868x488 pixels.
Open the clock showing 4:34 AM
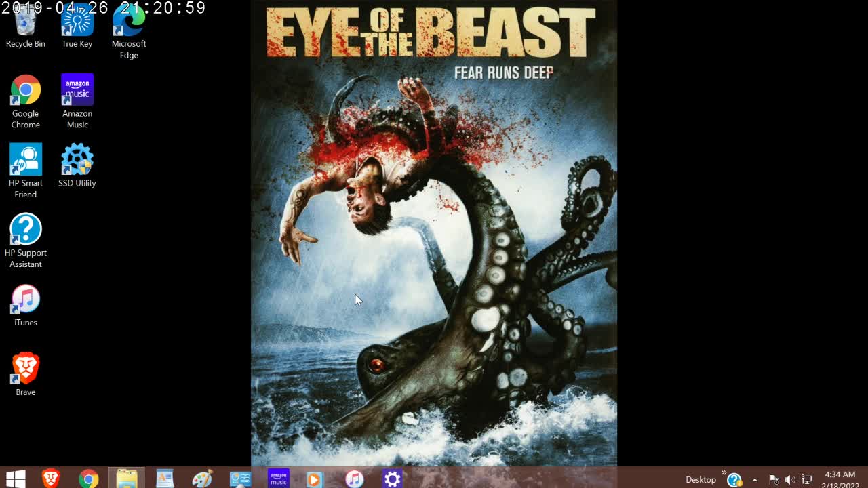click(840, 480)
